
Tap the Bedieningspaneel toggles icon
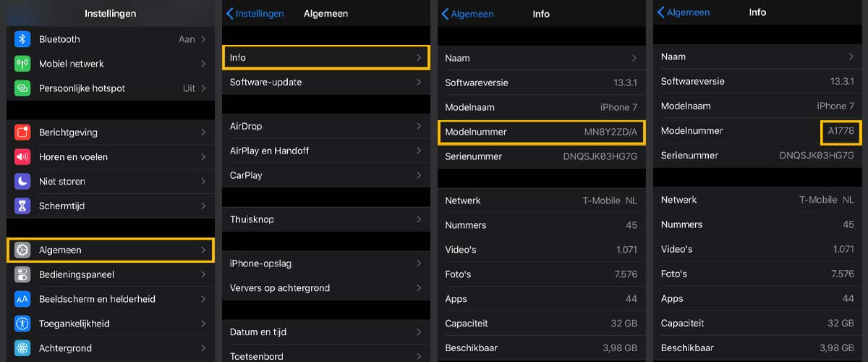point(22,274)
